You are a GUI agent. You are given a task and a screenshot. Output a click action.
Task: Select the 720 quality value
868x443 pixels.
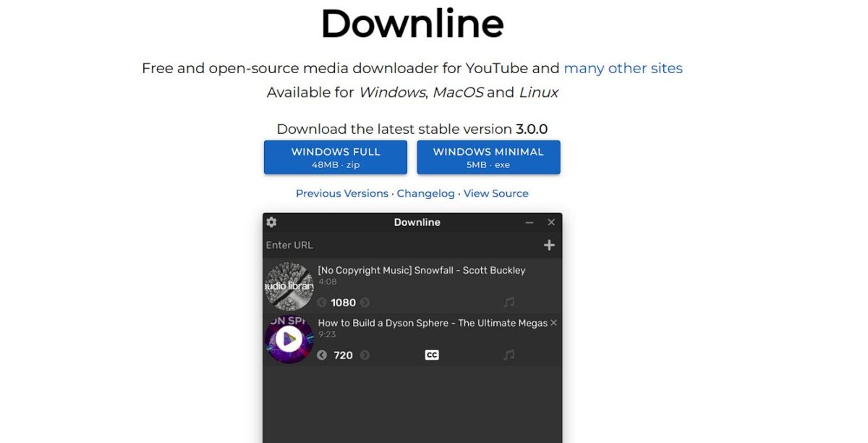point(344,355)
